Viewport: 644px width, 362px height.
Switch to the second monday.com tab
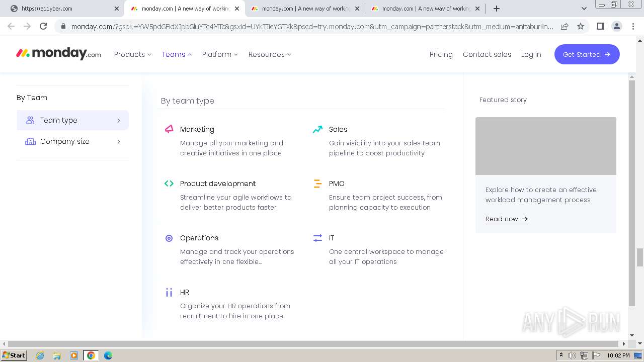click(305, 9)
